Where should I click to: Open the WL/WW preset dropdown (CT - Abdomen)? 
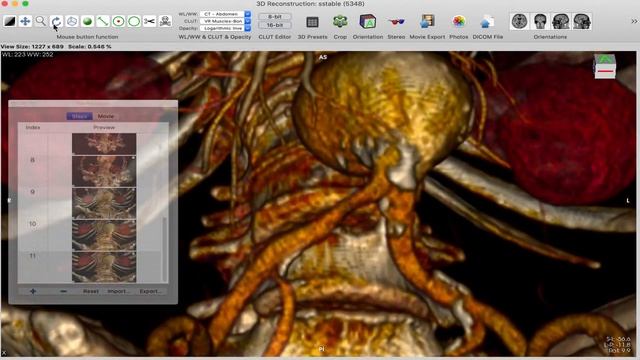tap(225, 14)
